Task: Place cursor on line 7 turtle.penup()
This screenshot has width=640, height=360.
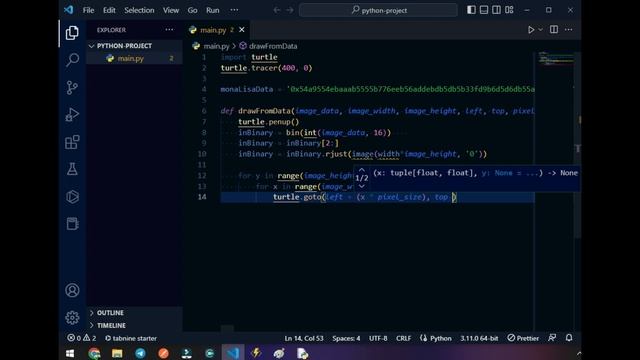Action: pos(269,122)
